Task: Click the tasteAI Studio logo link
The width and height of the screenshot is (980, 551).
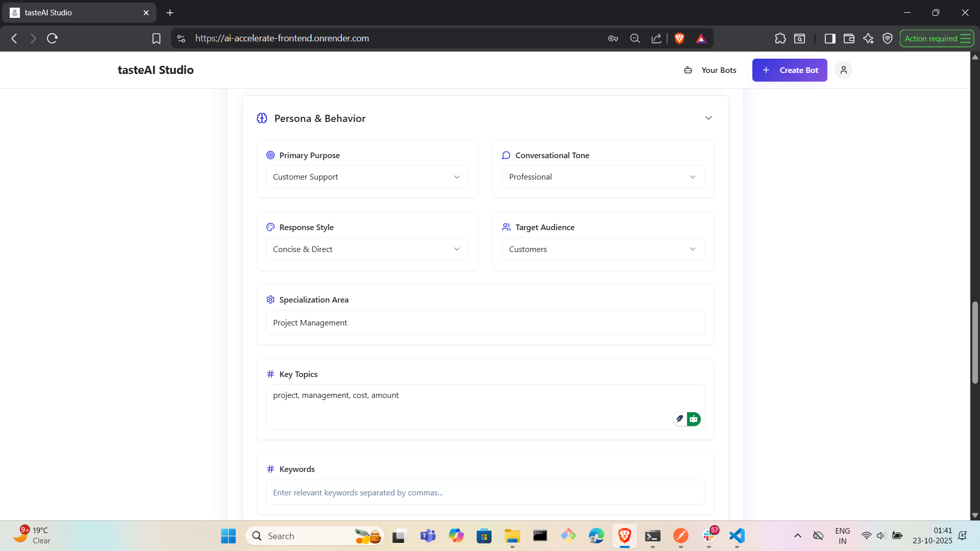Action: (156, 70)
